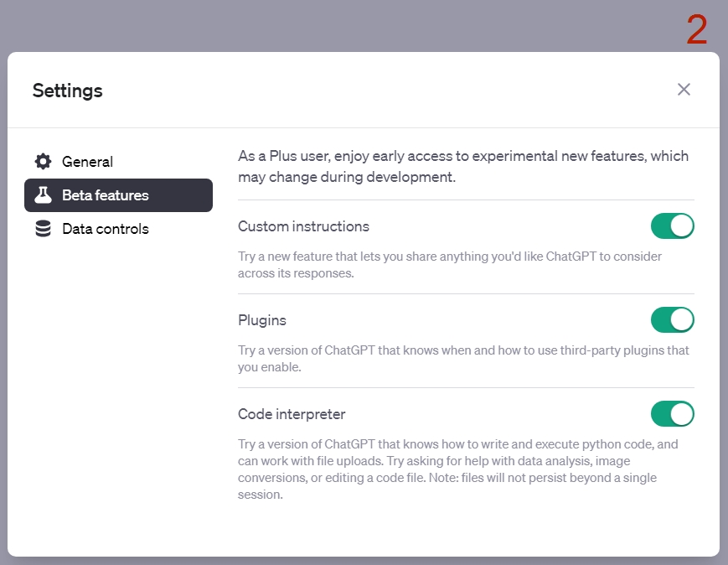Click the red number 2 annotation
Viewport: 728px width, 565px height.
696,29
